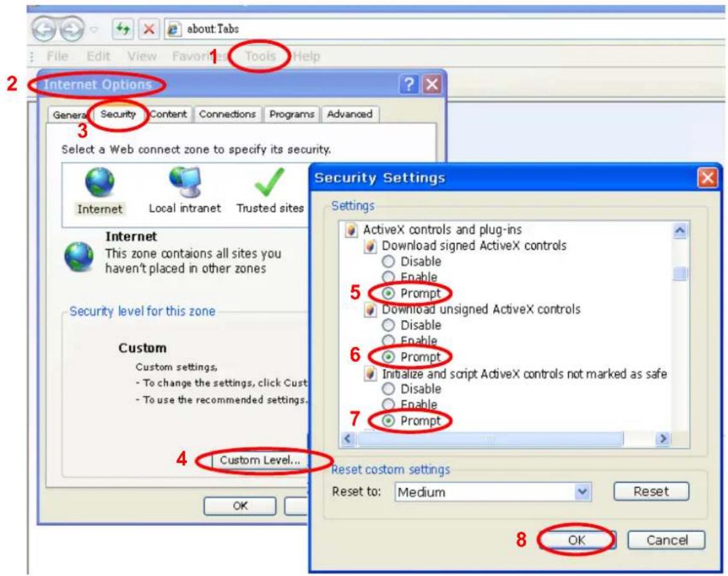Viewport: 728px width, 576px height.
Task: Select Enable for Download unsigned ActiveX controls
Action: [x=388, y=340]
